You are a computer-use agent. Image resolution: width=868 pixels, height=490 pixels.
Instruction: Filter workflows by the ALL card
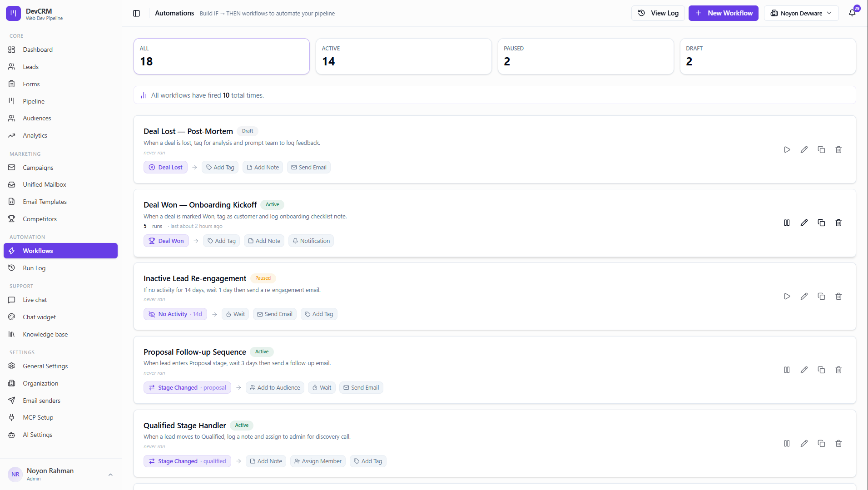click(222, 56)
